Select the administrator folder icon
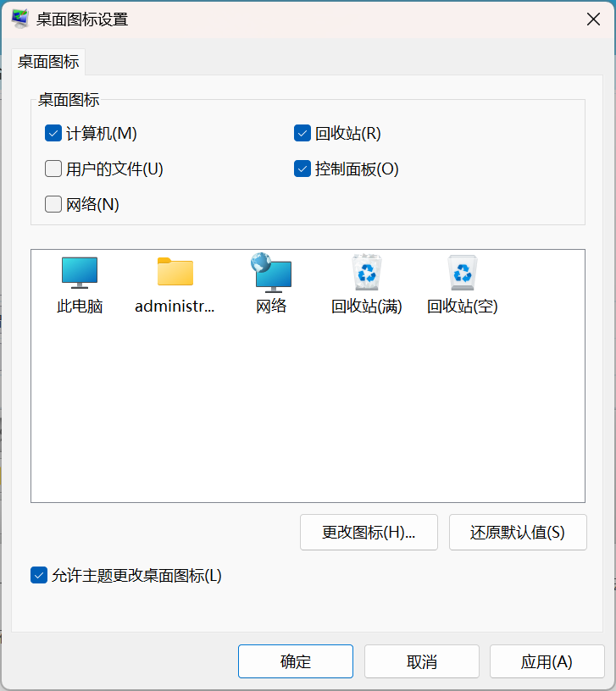 tap(175, 273)
